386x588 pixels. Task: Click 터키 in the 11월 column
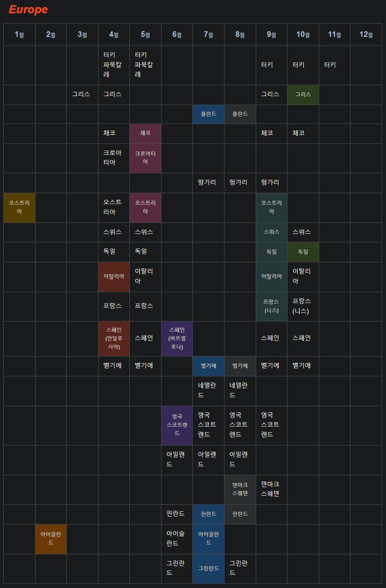pos(330,65)
